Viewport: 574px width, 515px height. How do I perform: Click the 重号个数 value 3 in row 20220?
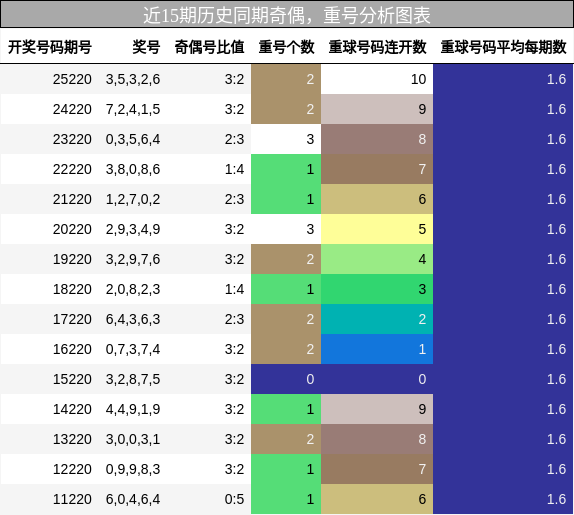tap(286, 229)
